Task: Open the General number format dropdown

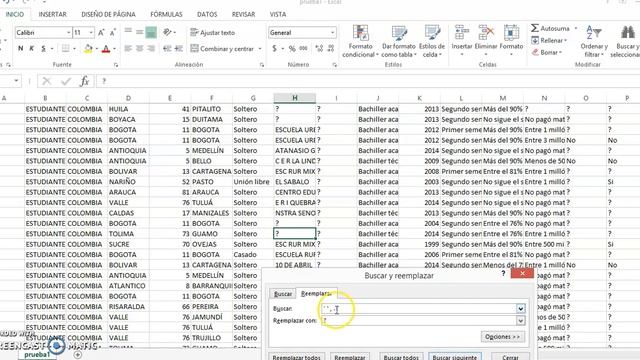Action: (x=333, y=32)
